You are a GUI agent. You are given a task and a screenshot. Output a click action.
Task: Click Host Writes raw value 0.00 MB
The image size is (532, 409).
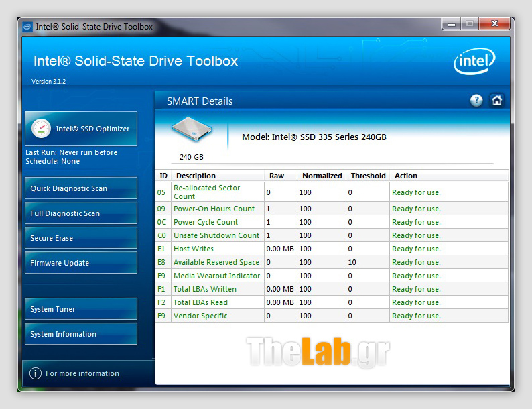pos(280,249)
